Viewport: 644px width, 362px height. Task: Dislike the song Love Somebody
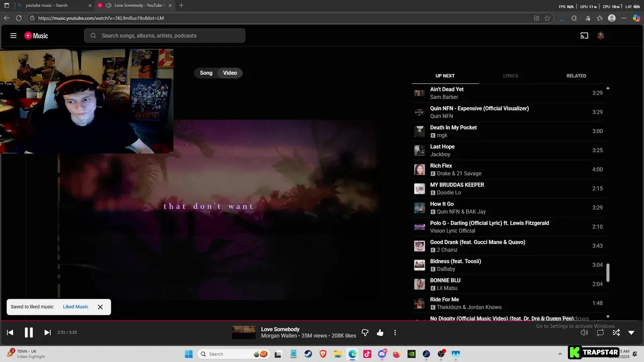(x=365, y=332)
